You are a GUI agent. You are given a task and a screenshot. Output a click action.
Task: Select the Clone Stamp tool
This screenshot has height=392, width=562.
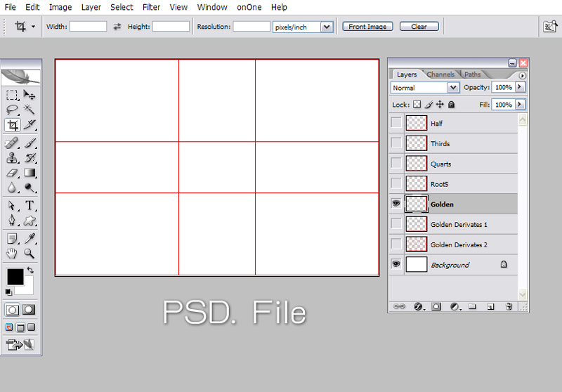pos(12,158)
